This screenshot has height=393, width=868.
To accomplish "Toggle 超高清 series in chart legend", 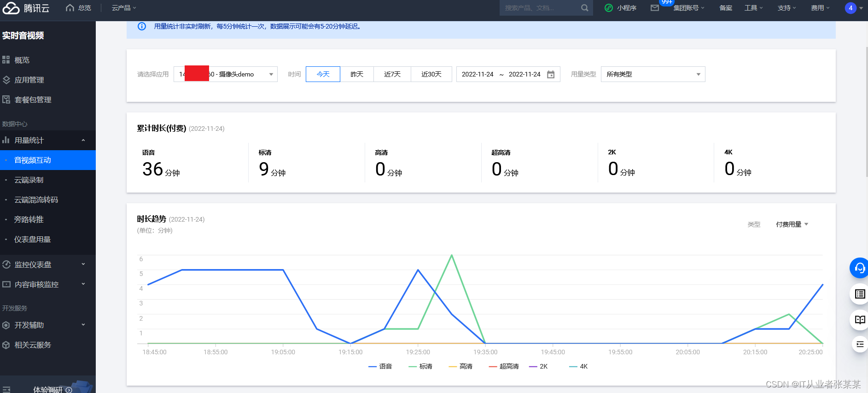I will [x=504, y=366].
